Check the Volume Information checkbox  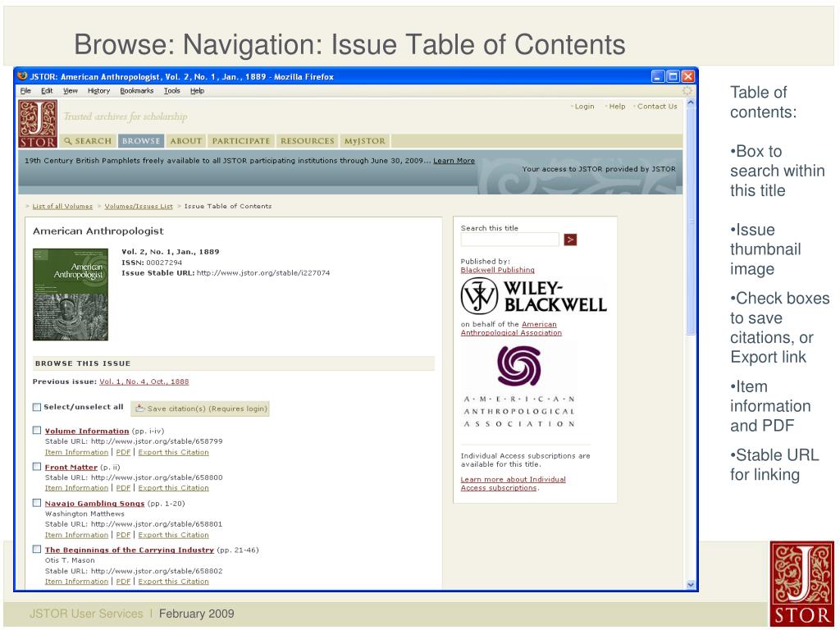[x=37, y=430]
